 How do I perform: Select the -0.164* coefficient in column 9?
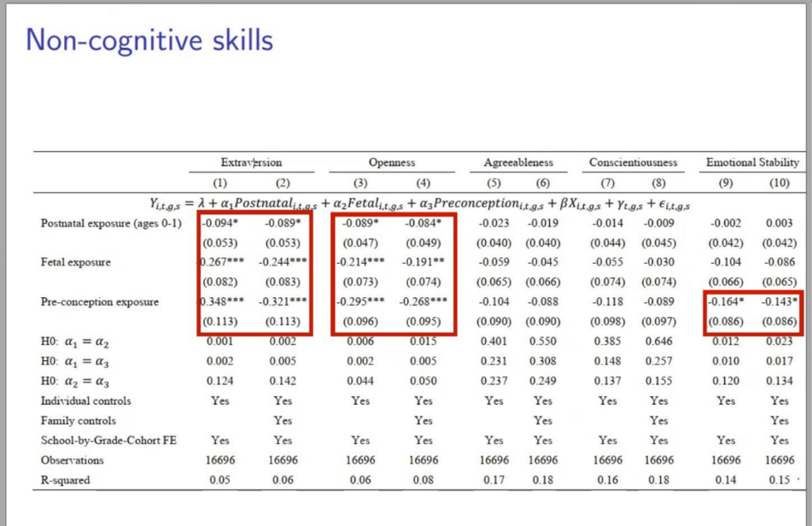point(726,302)
